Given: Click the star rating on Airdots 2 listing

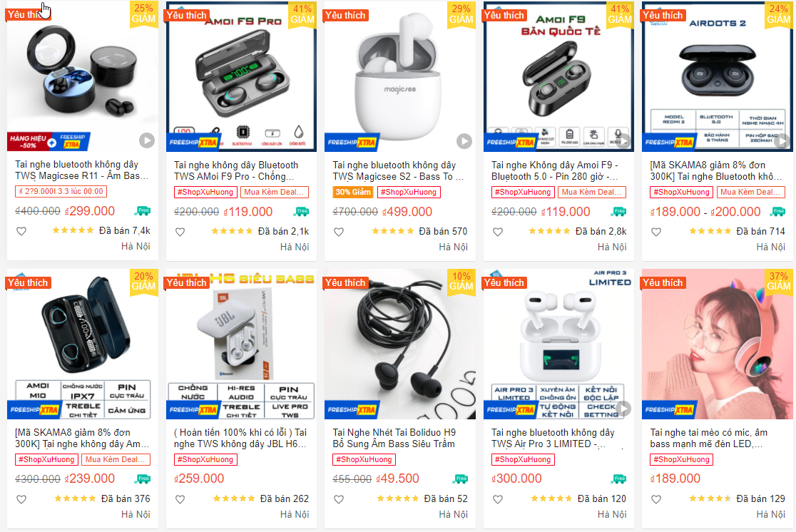Looking at the screenshot, I should click(710, 231).
